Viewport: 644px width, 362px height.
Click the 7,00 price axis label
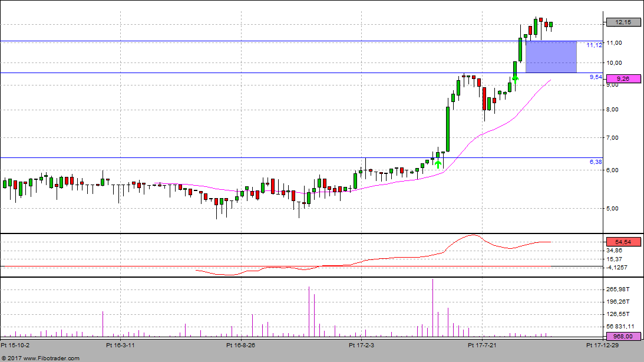612,137
